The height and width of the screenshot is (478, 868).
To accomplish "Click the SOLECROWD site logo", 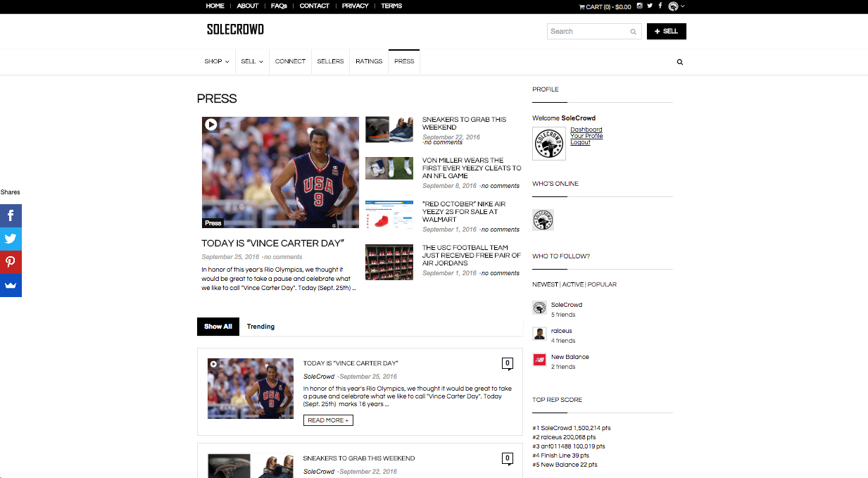I will tap(235, 30).
